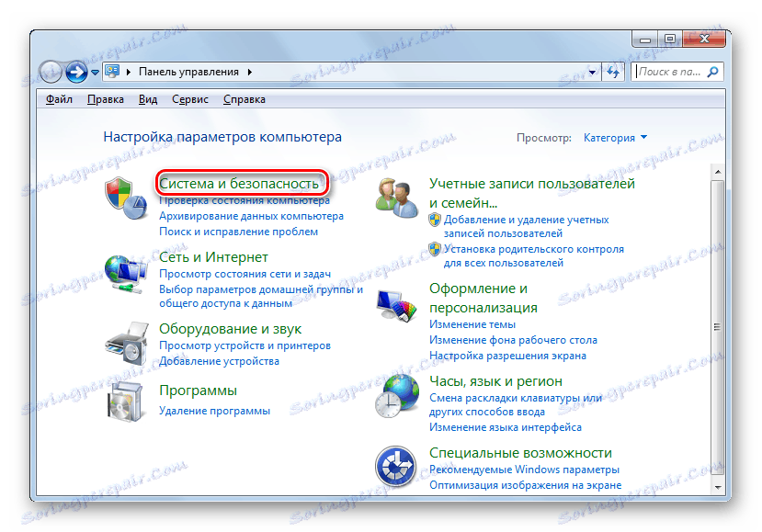Click Изменение языка интерфейса link

505,427
